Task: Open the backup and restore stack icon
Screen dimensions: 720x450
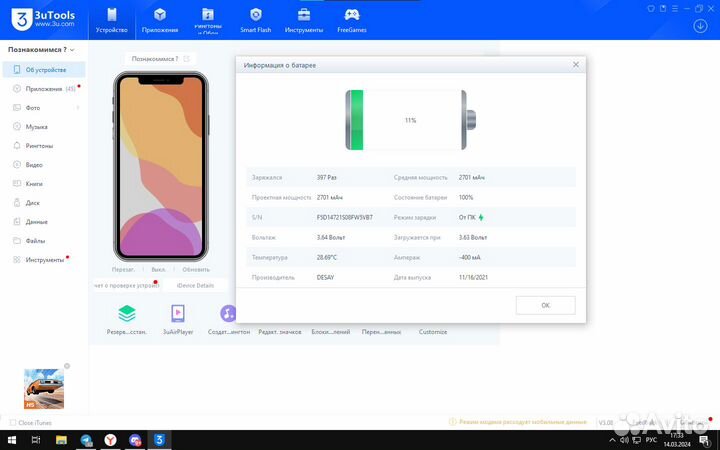Action: [x=127, y=314]
